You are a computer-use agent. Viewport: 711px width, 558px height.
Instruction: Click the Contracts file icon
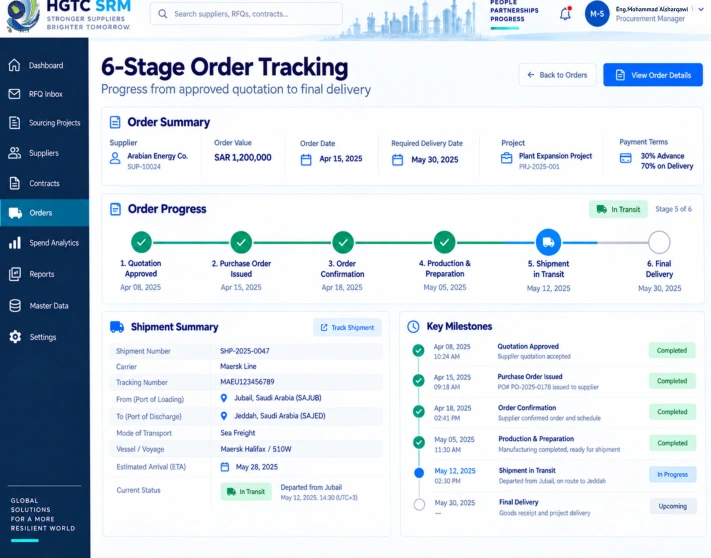coord(15,183)
